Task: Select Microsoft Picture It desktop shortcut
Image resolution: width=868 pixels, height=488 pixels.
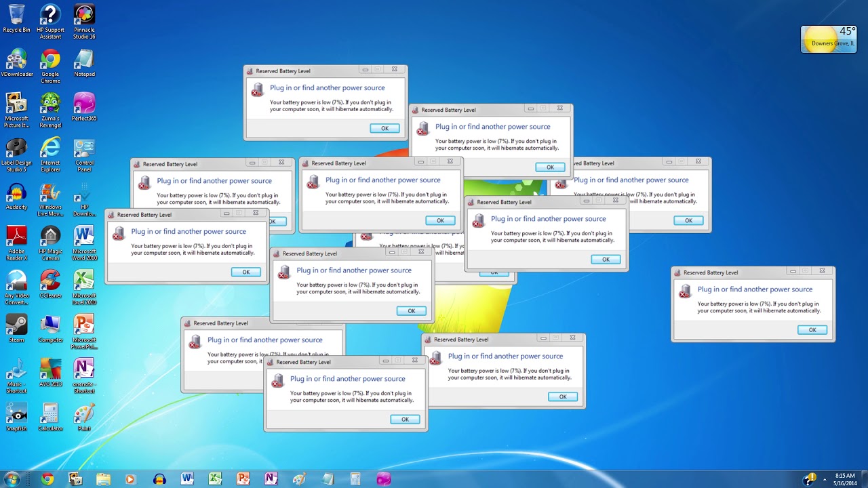Action: click(16, 110)
